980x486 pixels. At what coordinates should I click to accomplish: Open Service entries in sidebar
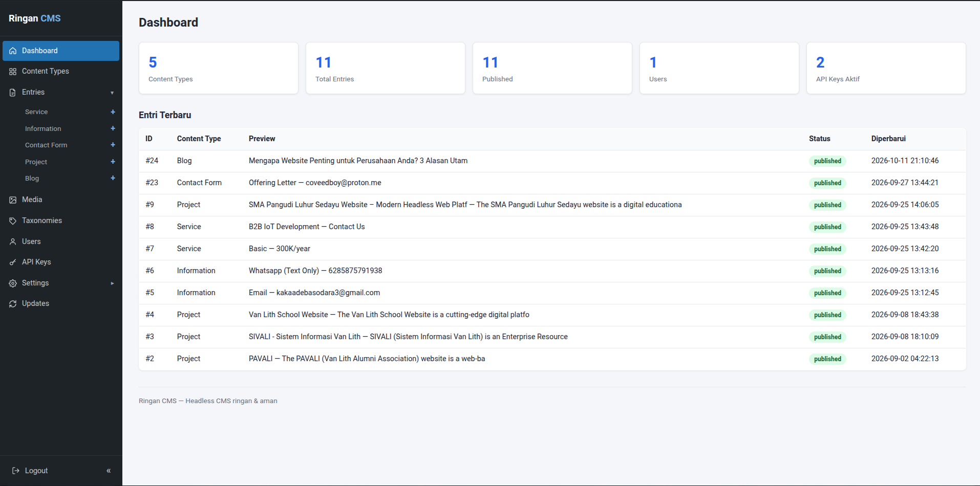(36, 112)
